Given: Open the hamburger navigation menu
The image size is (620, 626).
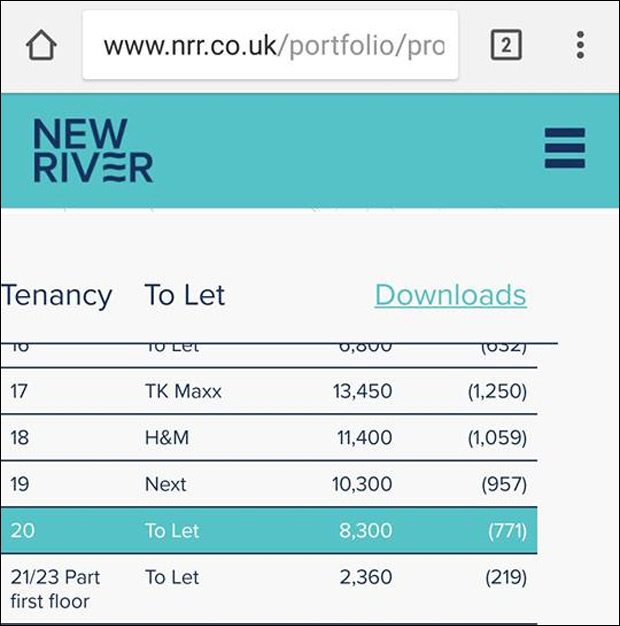Looking at the screenshot, I should click(565, 148).
